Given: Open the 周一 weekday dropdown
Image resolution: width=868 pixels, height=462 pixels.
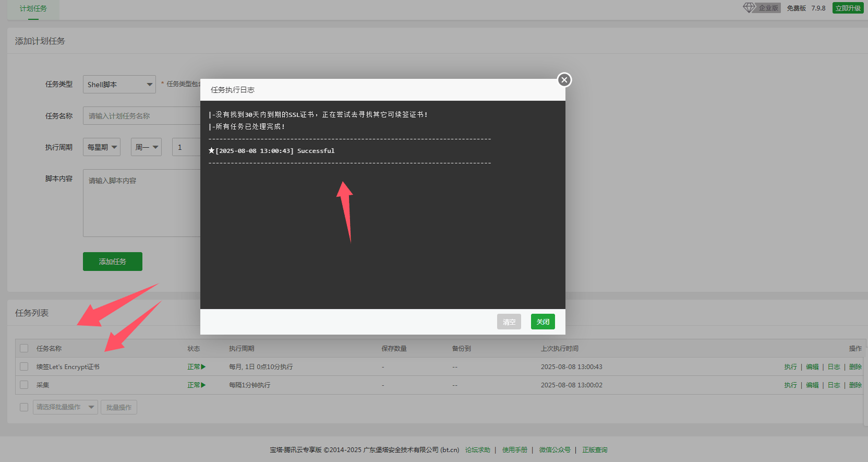Looking at the screenshot, I should point(146,147).
